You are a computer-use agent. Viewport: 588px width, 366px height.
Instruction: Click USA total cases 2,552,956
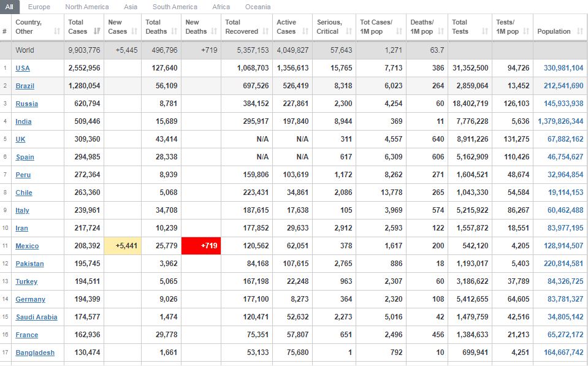point(84,68)
